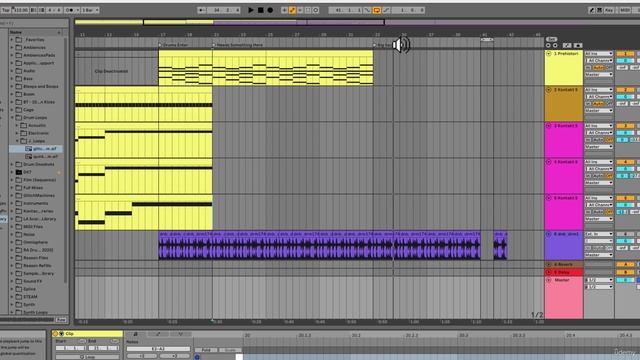640x360 pixels.
Task: Click the Raw button at the browser bottom
Action: coord(61,320)
